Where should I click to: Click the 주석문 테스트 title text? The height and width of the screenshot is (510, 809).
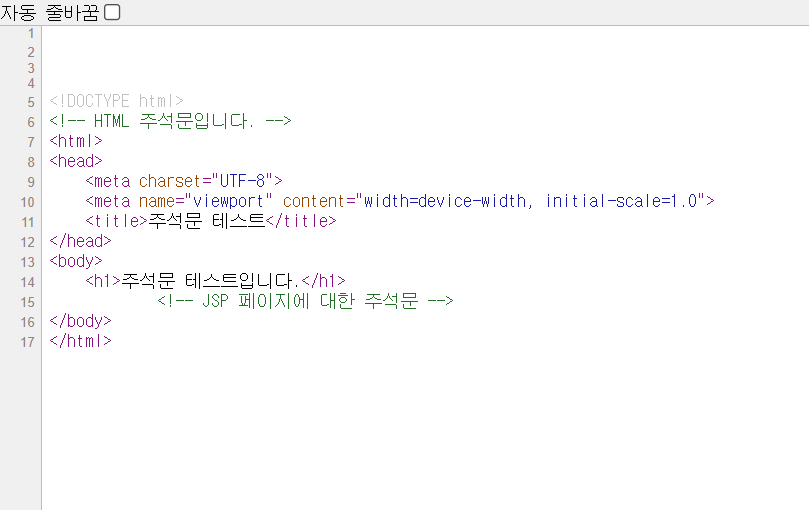pyautogui.click(x=206, y=221)
